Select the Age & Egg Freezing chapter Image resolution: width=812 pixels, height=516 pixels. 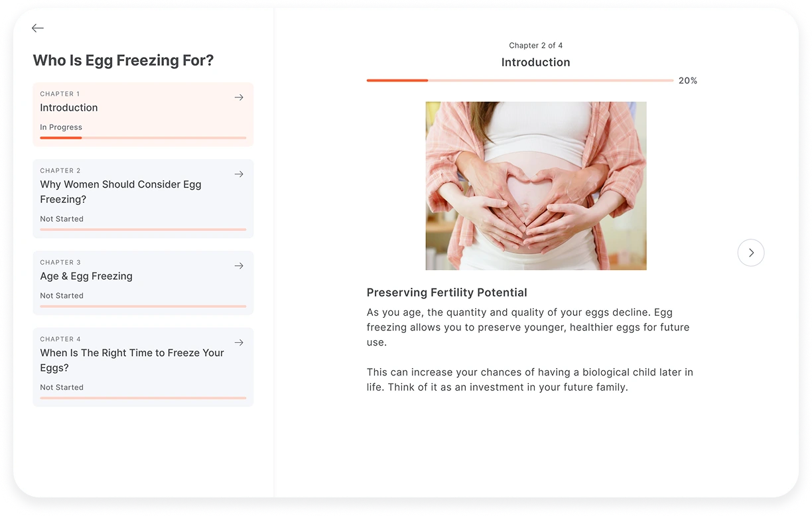[x=143, y=282]
